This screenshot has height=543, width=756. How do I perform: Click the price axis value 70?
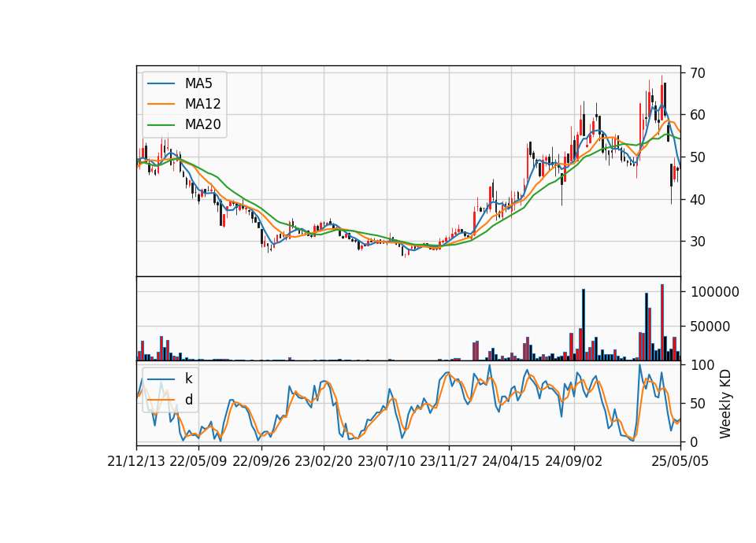point(697,72)
